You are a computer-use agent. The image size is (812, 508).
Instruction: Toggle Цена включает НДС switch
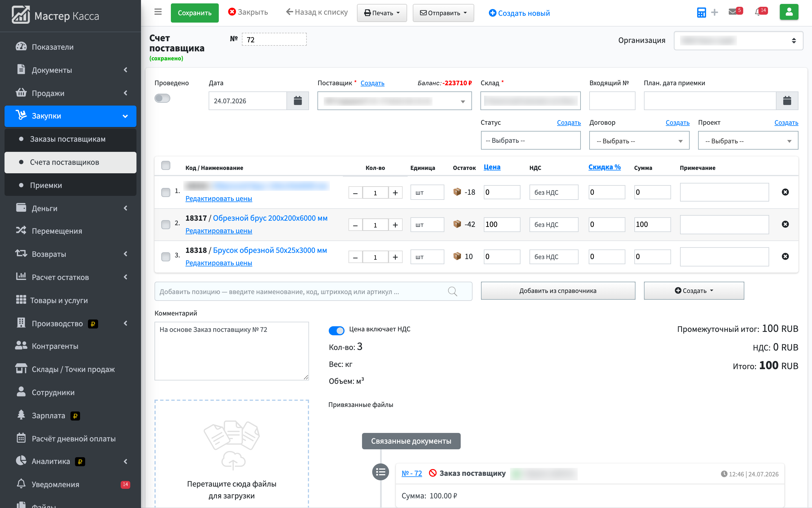337,330
